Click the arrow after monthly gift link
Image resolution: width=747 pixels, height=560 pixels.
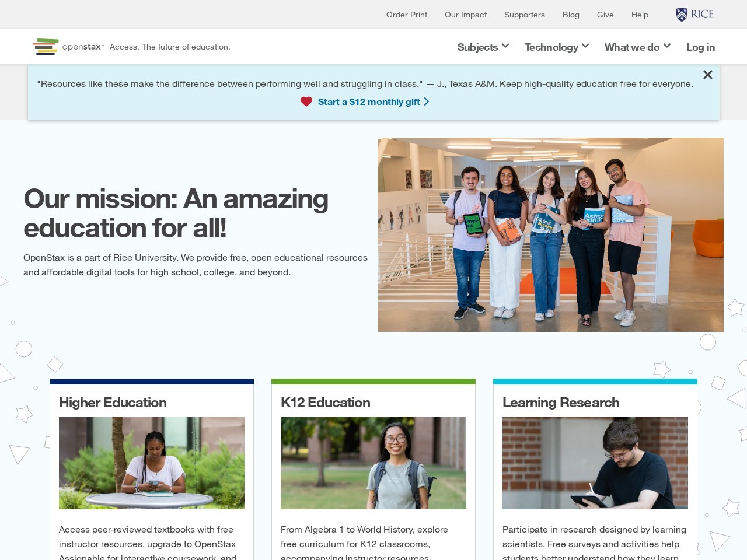[427, 102]
